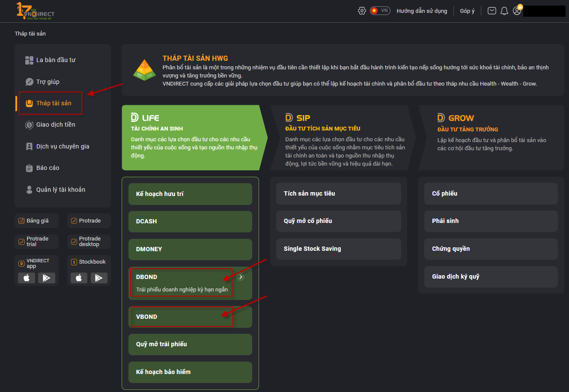This screenshot has height=392, width=569.
Task: Select the D LIFE tab
Action: 194,137
